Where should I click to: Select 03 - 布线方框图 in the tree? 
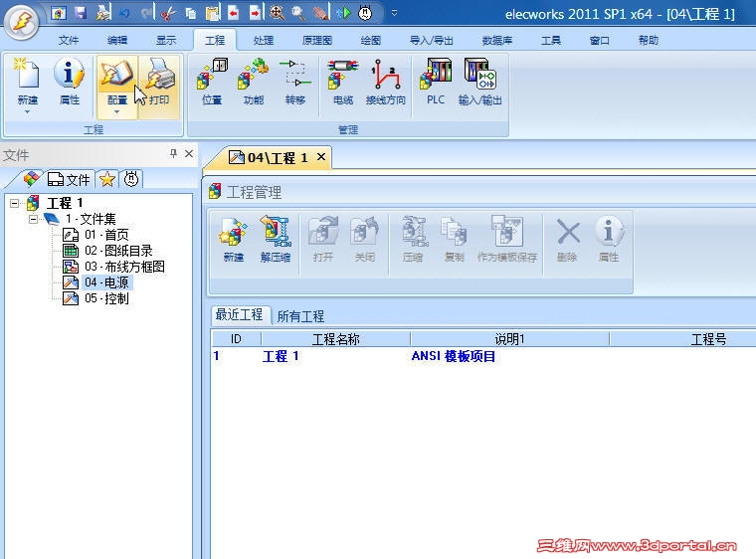[113, 267]
